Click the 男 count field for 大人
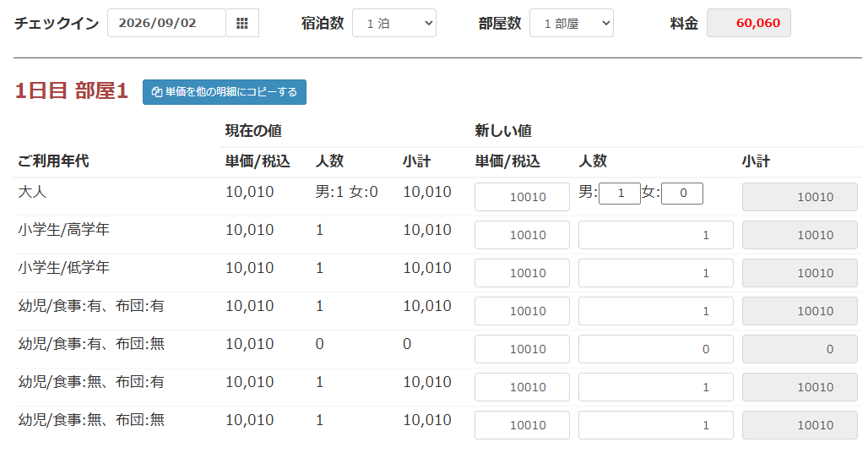 click(620, 194)
